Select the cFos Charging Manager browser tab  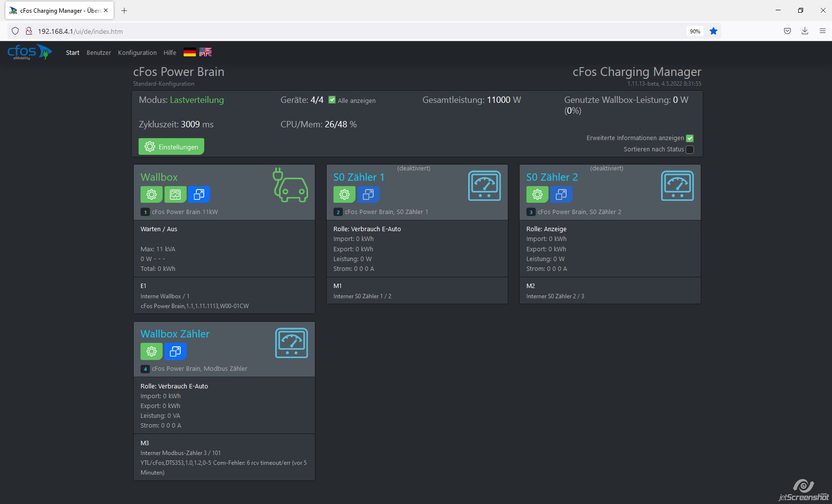[60, 10]
